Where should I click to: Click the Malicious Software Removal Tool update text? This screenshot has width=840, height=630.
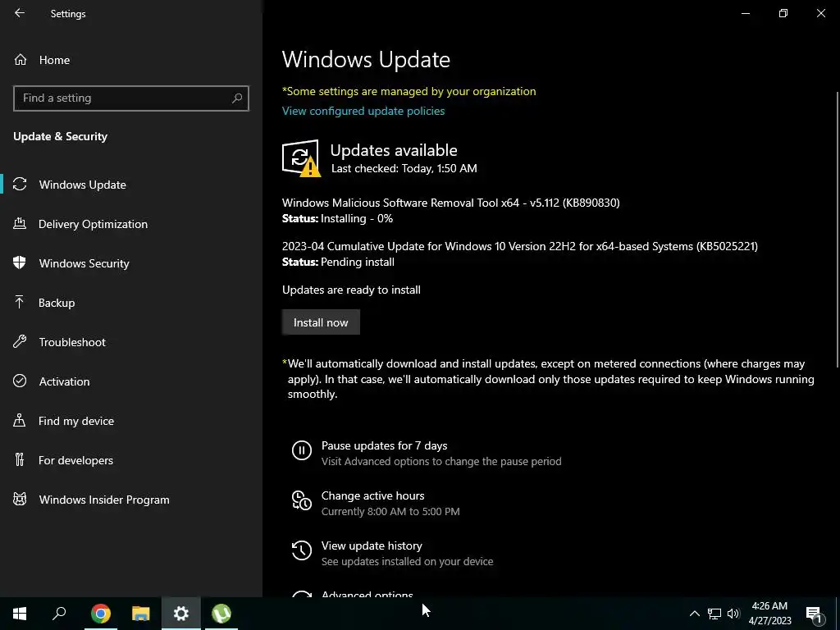click(451, 203)
